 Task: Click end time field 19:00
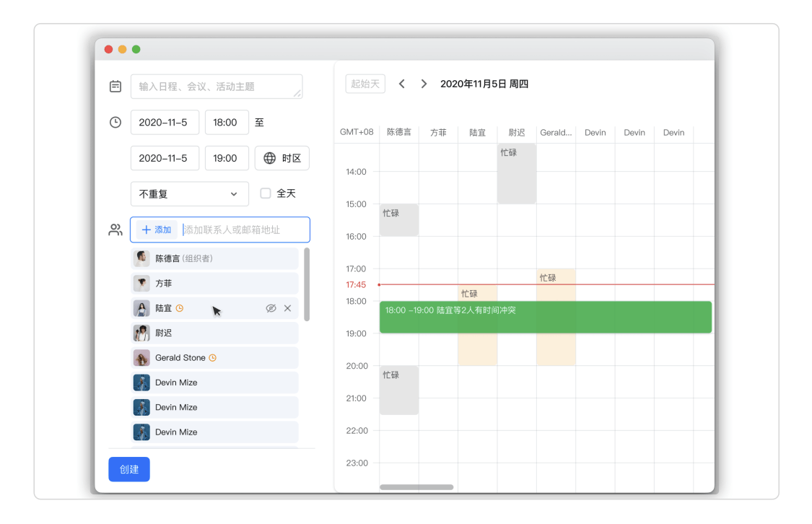(227, 158)
